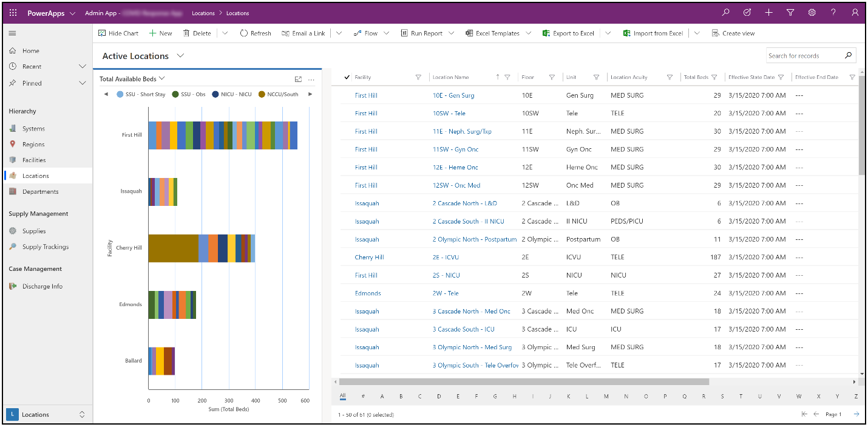The height and width of the screenshot is (427, 868).
Task: Open the settings gear icon
Action: click(x=812, y=13)
